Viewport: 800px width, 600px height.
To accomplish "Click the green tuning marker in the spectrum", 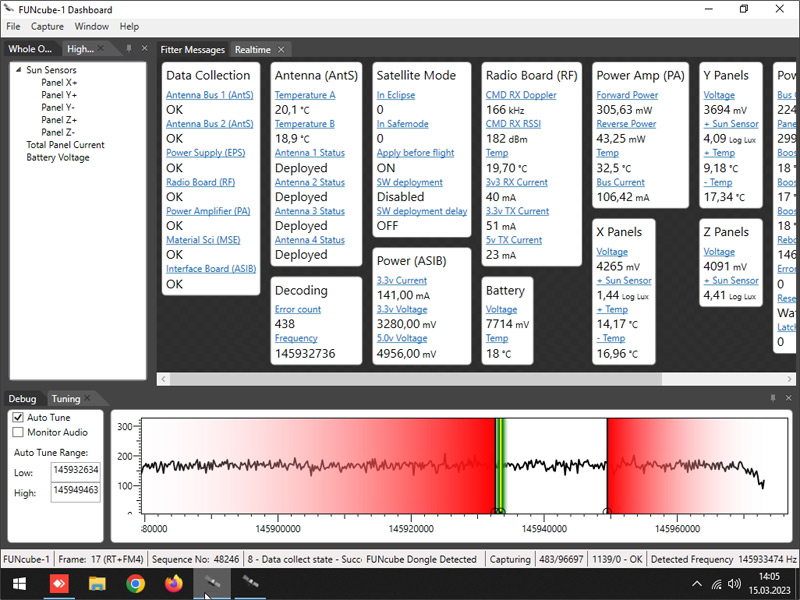I will click(x=500, y=465).
